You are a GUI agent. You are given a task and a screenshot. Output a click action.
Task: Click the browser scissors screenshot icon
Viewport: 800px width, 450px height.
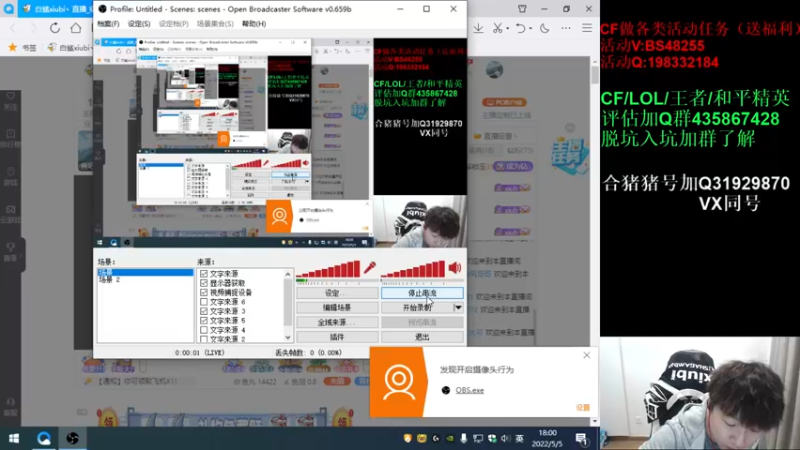(x=497, y=29)
